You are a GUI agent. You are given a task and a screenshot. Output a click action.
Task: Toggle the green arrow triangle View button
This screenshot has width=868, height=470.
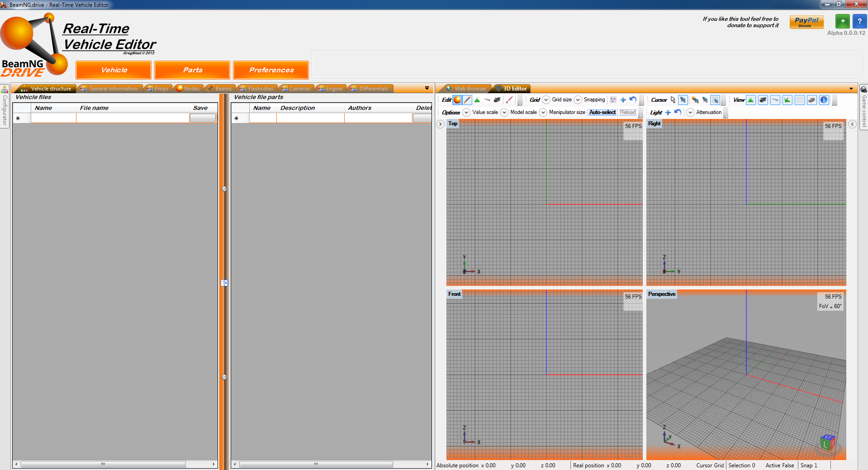(x=787, y=100)
